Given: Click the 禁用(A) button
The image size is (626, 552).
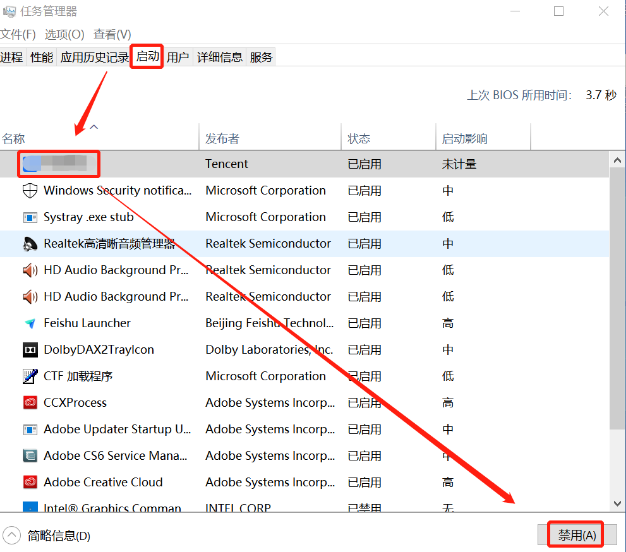Looking at the screenshot, I should [576, 535].
